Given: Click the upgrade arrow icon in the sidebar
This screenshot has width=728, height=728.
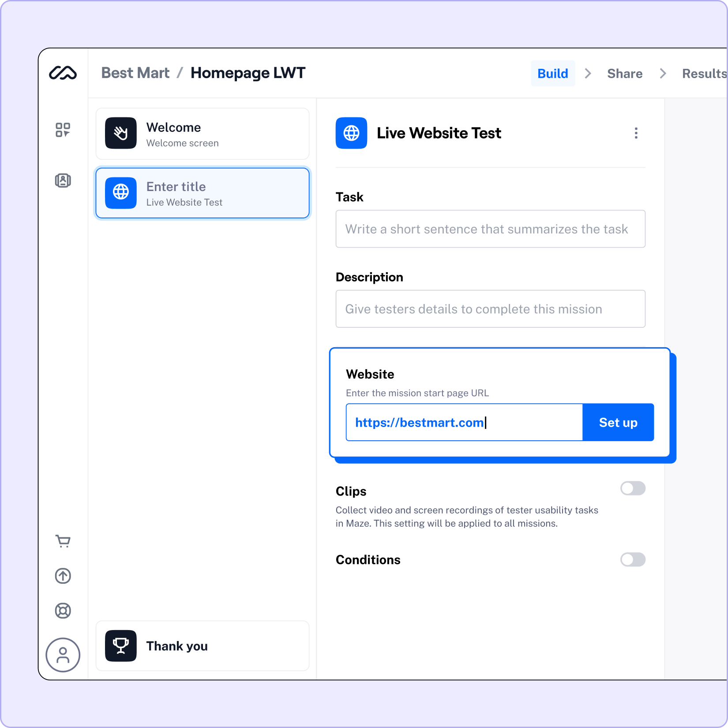Looking at the screenshot, I should (63, 576).
